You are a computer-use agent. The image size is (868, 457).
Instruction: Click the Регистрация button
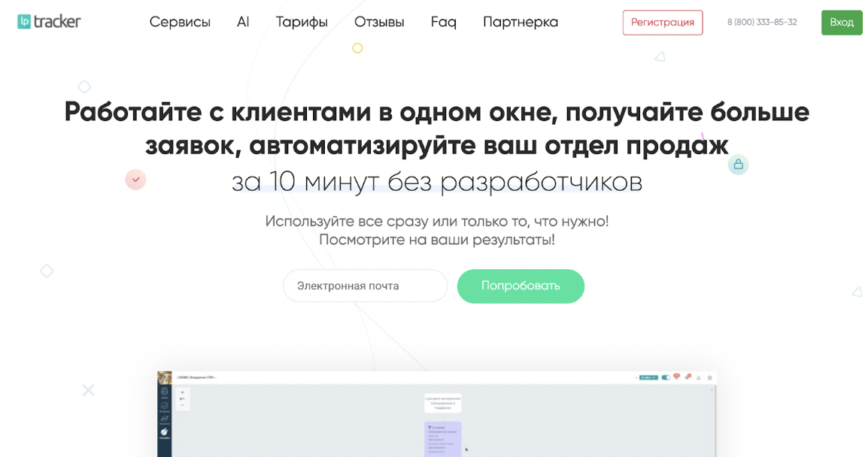pos(663,23)
